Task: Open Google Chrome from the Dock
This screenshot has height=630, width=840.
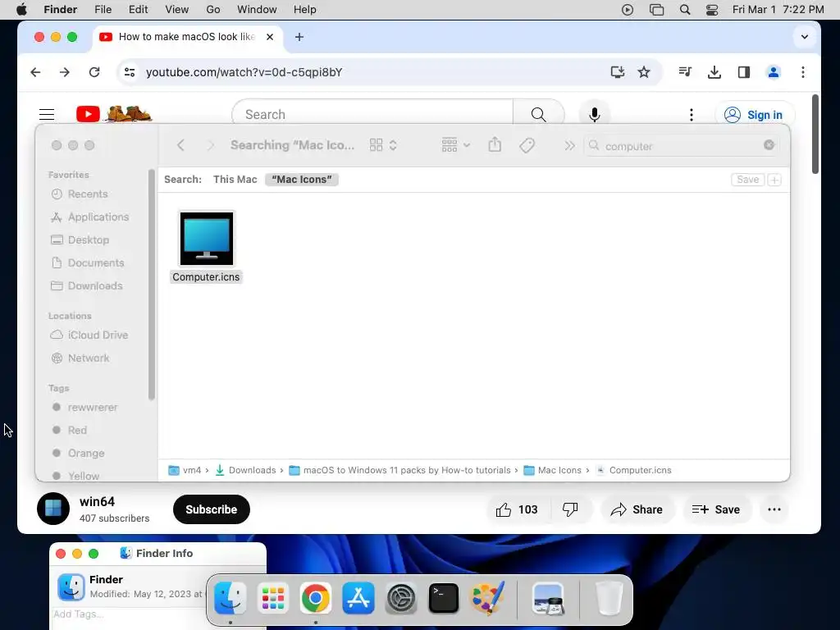Action: tap(316, 598)
